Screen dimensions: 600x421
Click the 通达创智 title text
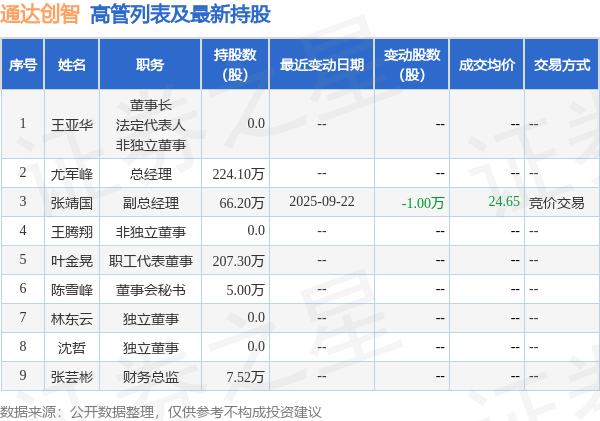(40, 15)
